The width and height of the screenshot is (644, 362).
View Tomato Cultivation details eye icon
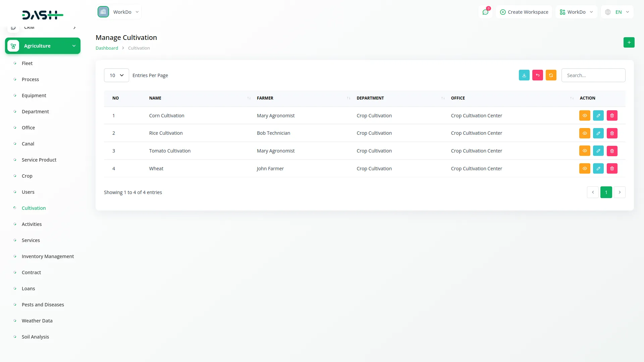pyautogui.click(x=584, y=151)
